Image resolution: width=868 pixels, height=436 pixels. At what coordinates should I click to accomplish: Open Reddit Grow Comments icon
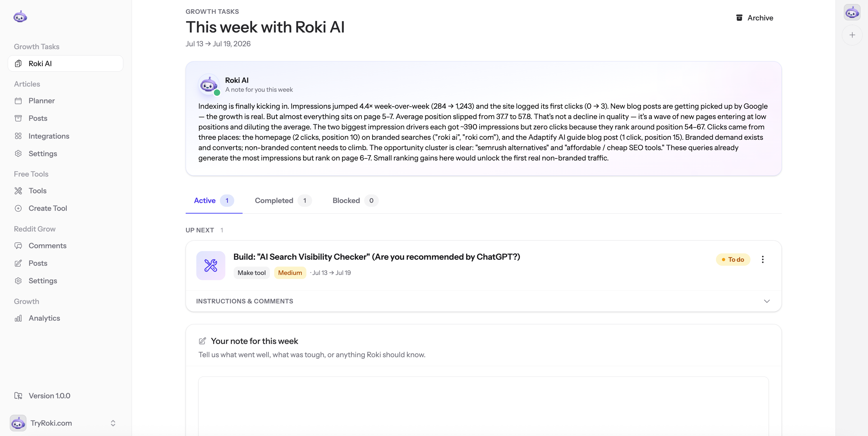point(18,246)
